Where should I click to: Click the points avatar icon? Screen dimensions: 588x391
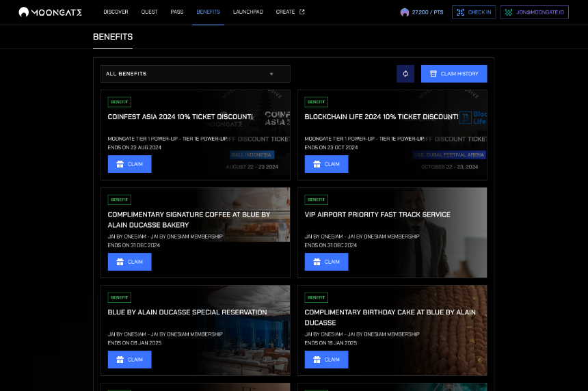[405, 12]
